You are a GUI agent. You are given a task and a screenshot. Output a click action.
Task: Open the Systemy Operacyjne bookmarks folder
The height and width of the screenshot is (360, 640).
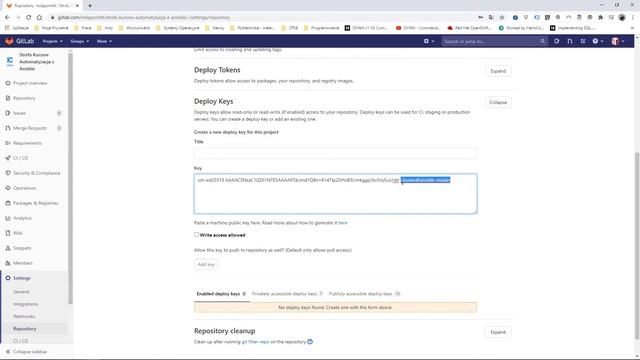(178, 28)
